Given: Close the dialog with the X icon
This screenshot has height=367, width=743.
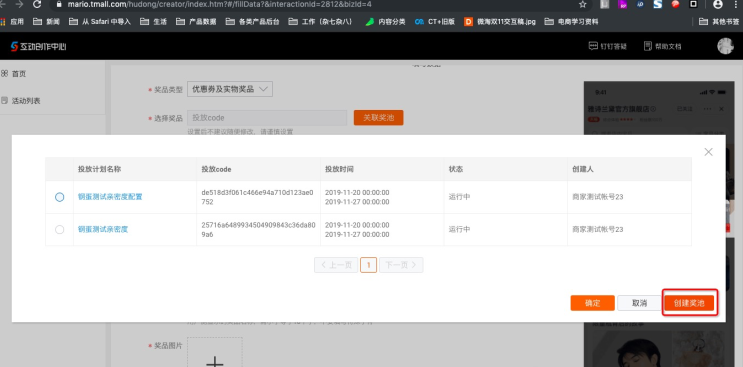Looking at the screenshot, I should (708, 152).
